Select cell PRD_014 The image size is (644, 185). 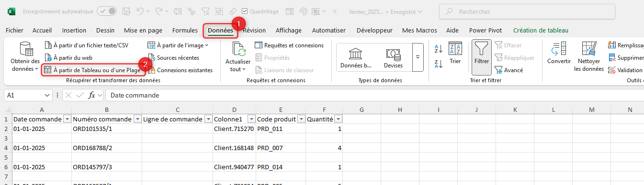[x=281, y=167]
